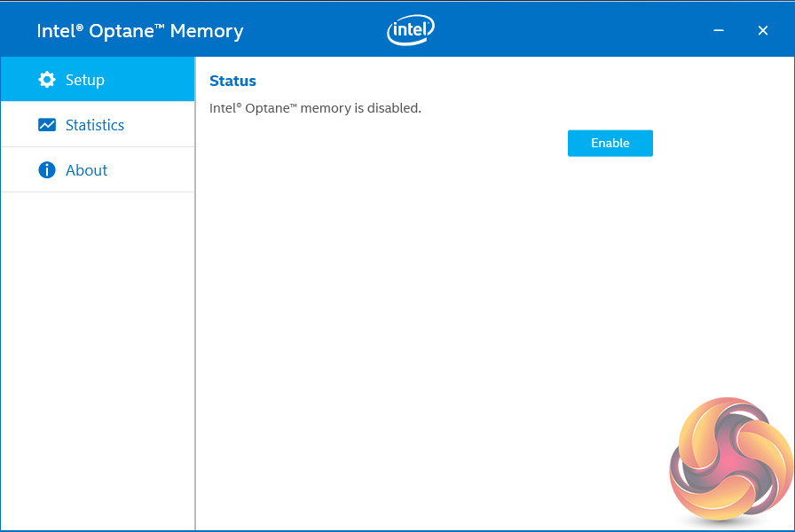
Task: Close the Intel Optane Memory window
Action: (763, 31)
